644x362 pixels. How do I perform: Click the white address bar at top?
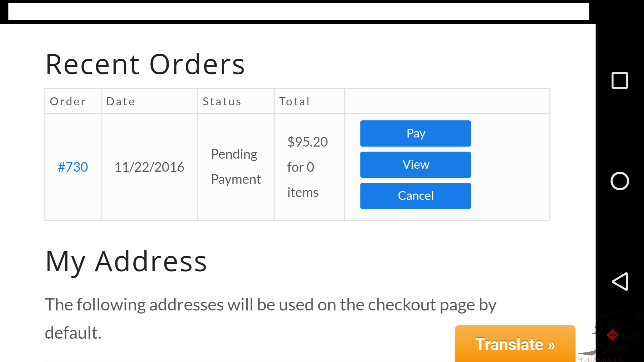(299, 11)
